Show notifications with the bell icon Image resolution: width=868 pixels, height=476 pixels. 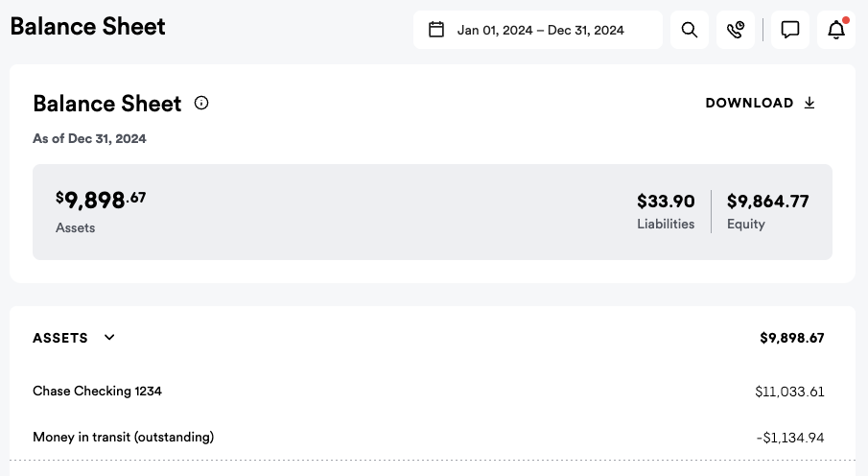point(836,30)
